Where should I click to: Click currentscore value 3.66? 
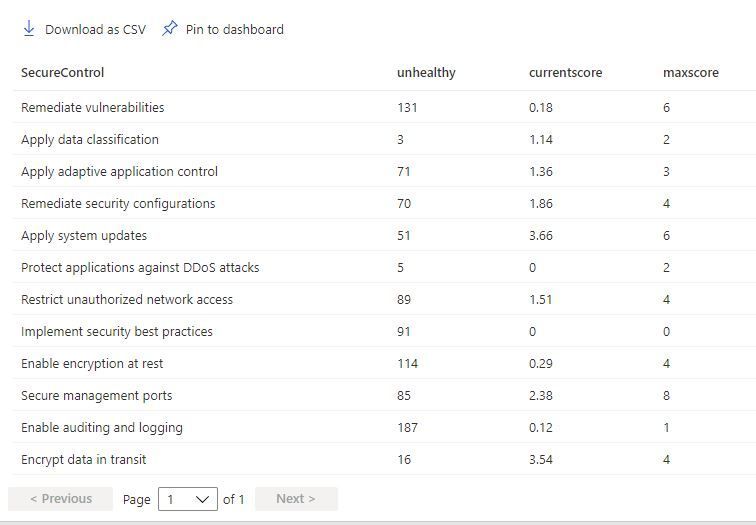(x=541, y=236)
